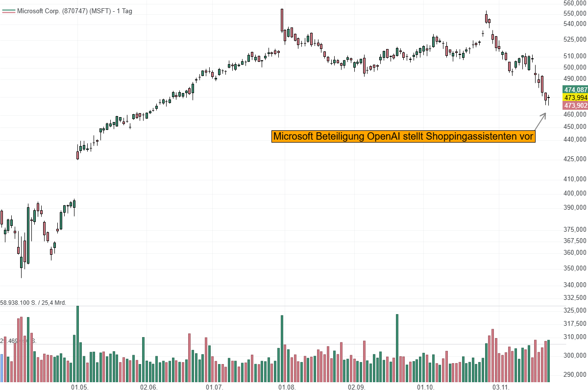Select the red 473,902 price tag
This screenshot has height=392, width=588.
[x=575, y=105]
